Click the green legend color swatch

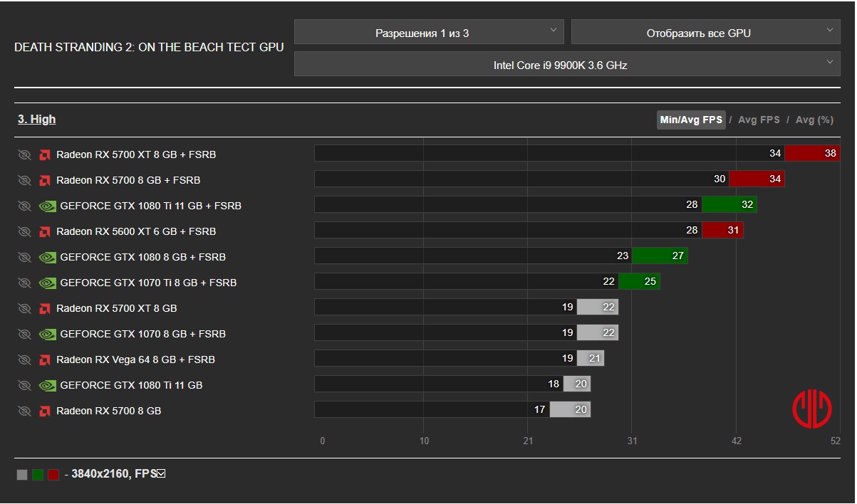38,475
